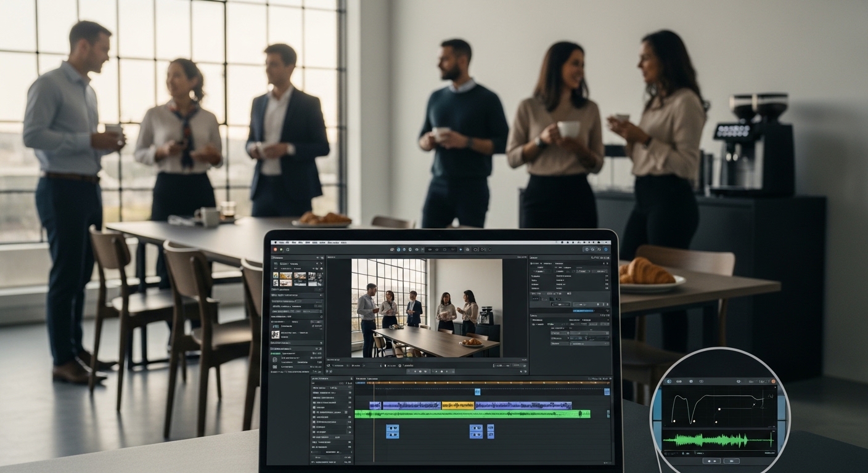This screenshot has height=473, width=868.
Task: Click the left button below the green waveform
Action: click(711, 461)
